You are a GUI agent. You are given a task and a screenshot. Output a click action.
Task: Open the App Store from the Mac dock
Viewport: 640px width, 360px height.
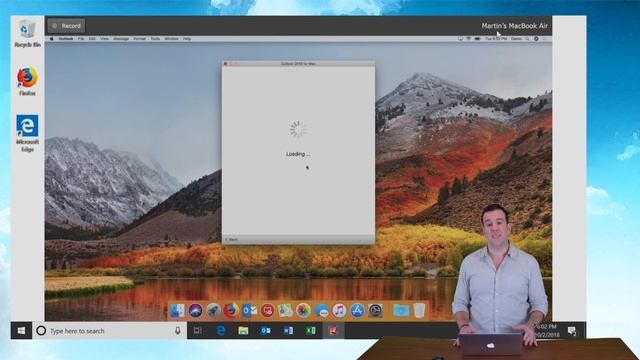pos(357,311)
